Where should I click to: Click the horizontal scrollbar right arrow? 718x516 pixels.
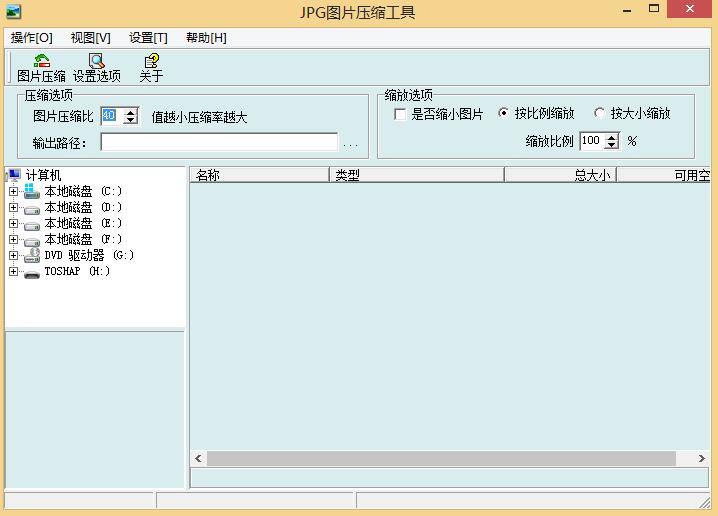coord(701,458)
